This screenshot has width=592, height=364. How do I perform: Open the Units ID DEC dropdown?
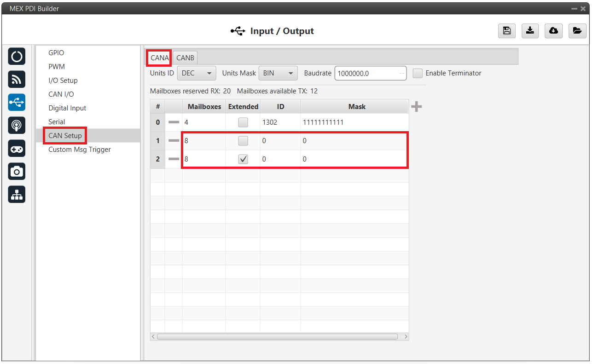(x=197, y=73)
